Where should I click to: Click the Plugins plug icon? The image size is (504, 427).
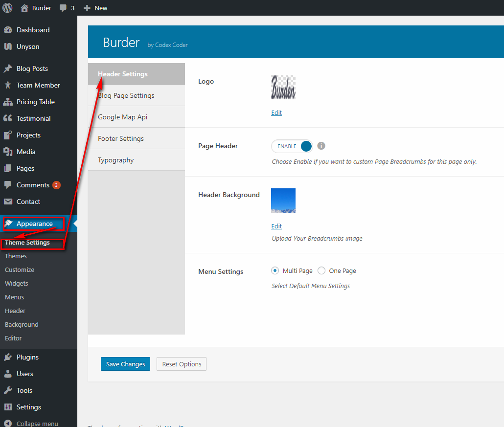(x=8, y=357)
